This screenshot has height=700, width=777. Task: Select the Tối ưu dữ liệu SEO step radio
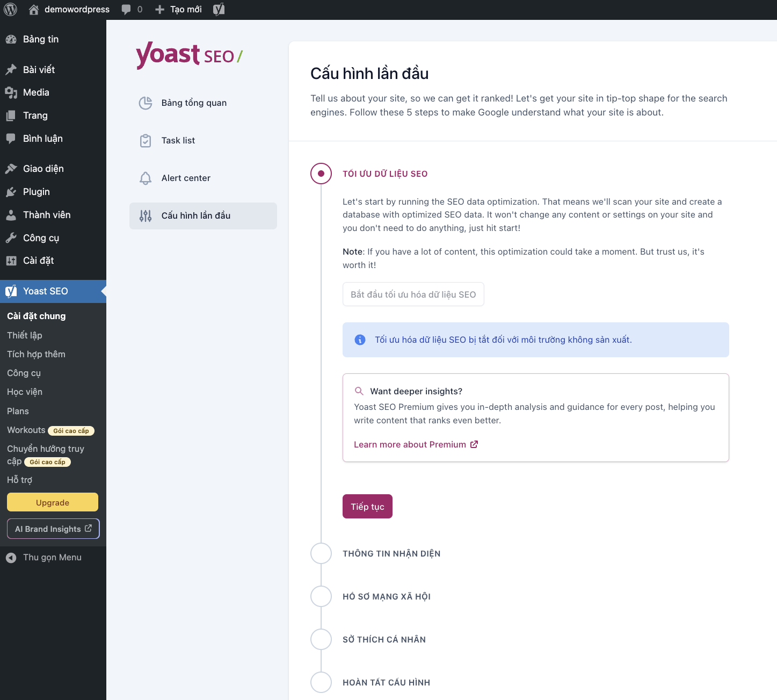321,174
